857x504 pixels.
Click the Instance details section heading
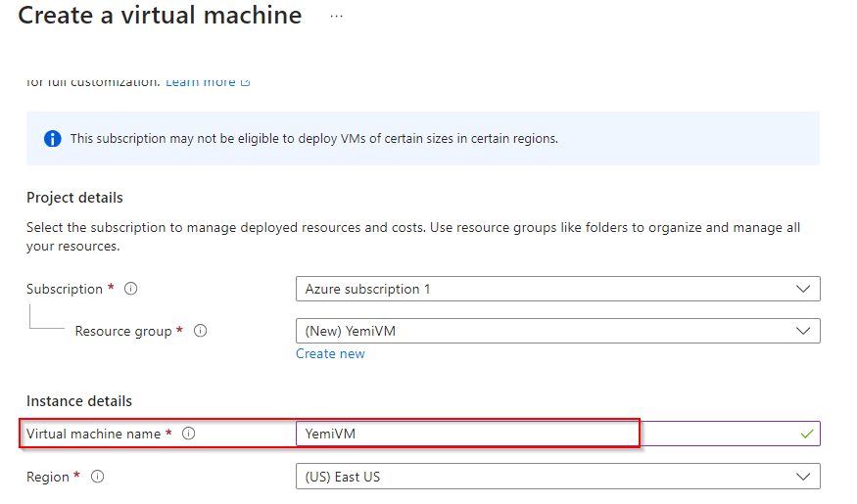[x=79, y=400]
